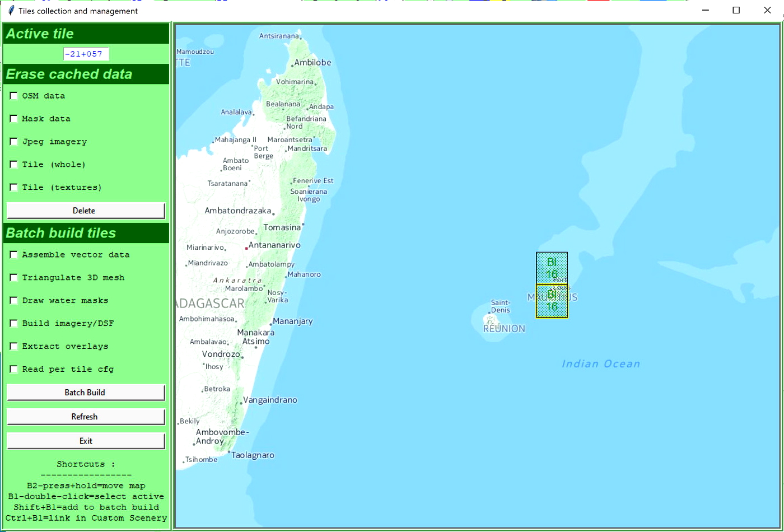This screenshot has width=784, height=532.
Task: Enable the OSM data checkbox
Action: click(14, 96)
